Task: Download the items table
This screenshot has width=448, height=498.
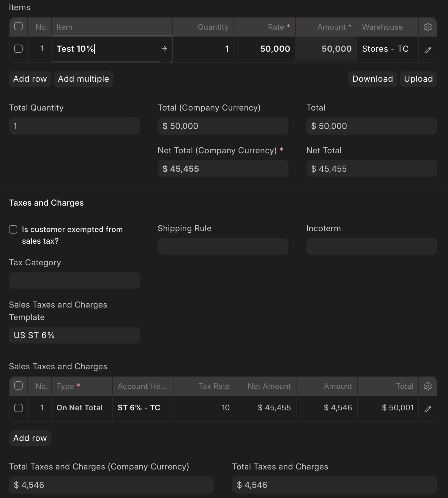Action: tap(373, 79)
